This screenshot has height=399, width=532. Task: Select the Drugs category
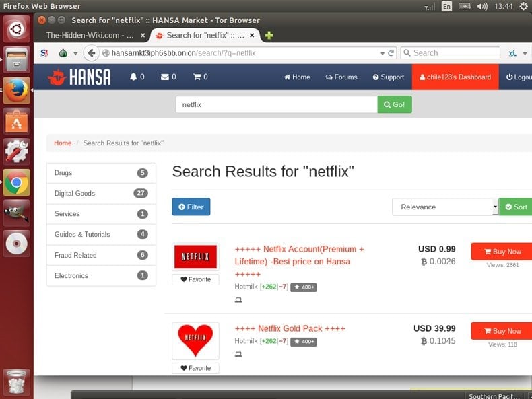101,173
